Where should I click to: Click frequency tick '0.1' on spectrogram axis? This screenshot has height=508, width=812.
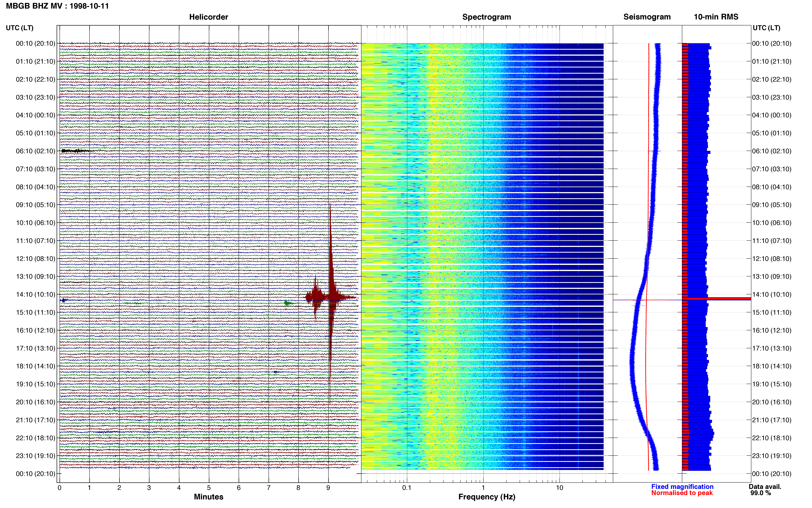[x=407, y=488]
